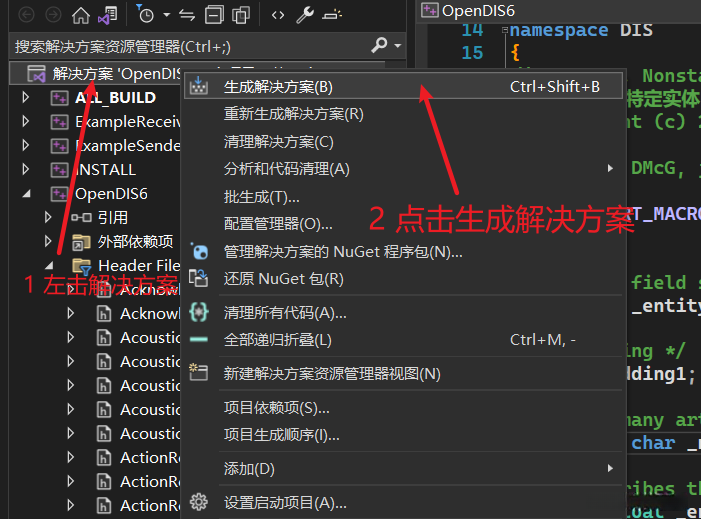Open the 添加(D) submenu

(x=403, y=468)
